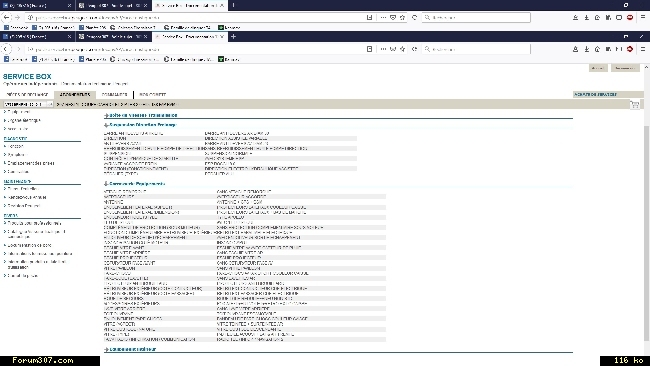
Task: Open the shopping cart icon on the Service Box page
Action: tap(635, 104)
